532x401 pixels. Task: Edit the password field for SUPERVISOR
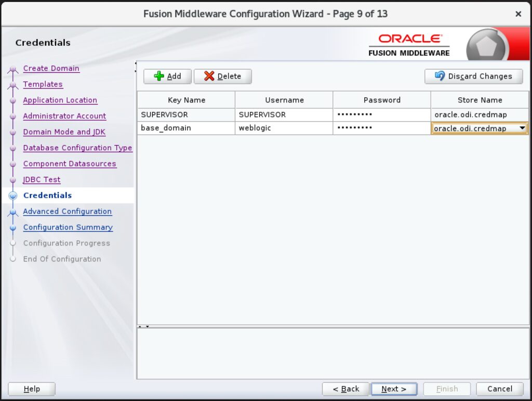382,115
